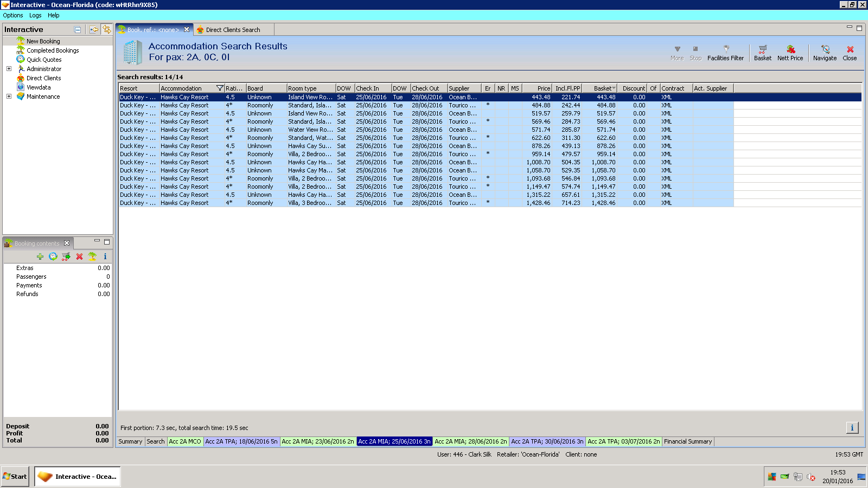Expand the Administrator tree node
This screenshot has width=868, height=488.
[x=9, y=69]
